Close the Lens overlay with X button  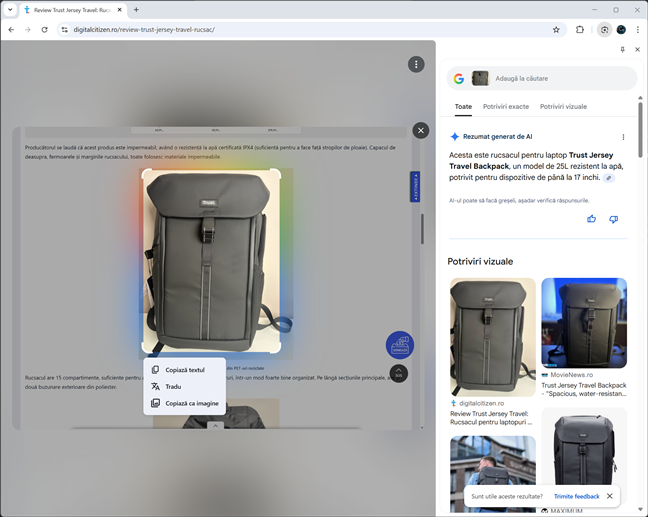click(421, 131)
